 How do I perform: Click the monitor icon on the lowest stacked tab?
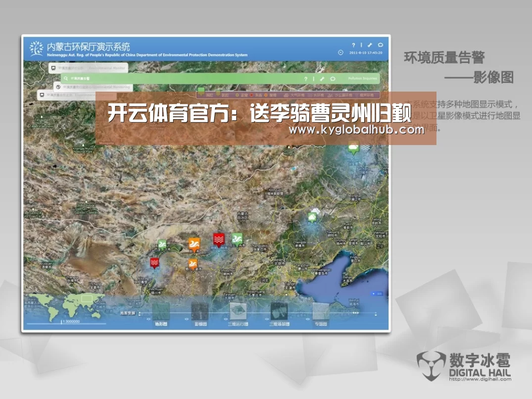[x=42, y=95]
